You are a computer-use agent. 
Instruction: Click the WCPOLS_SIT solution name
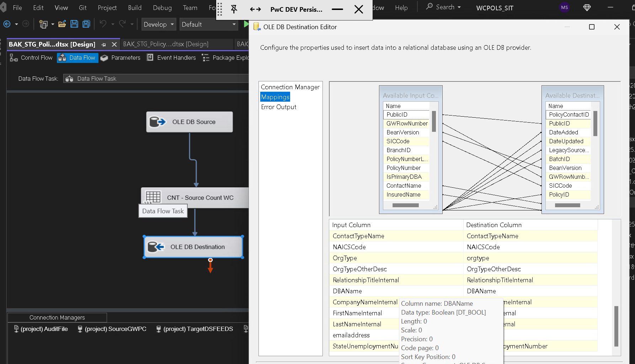pos(495,8)
